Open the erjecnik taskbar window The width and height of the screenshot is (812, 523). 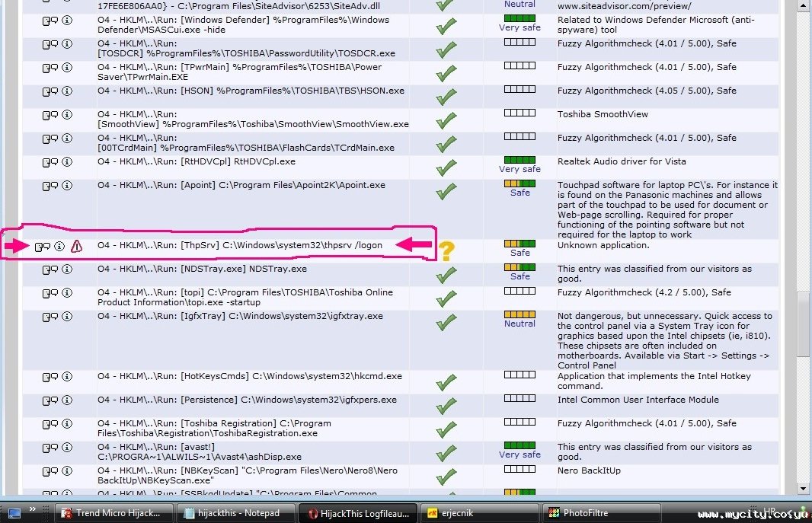pyautogui.click(x=480, y=513)
